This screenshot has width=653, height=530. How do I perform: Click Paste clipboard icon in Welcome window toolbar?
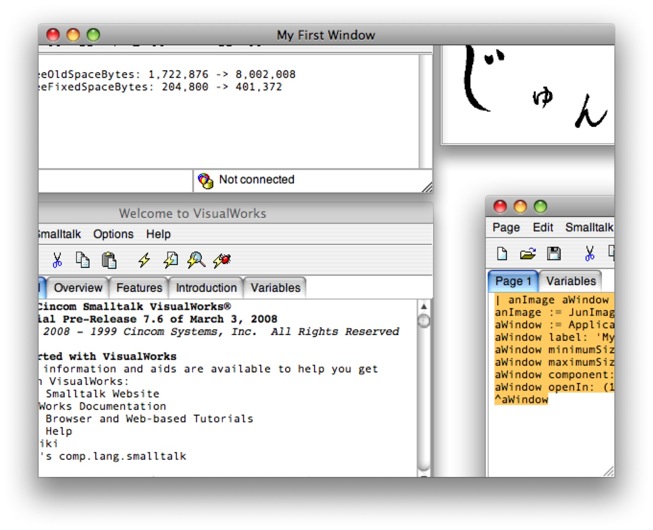[x=109, y=260]
